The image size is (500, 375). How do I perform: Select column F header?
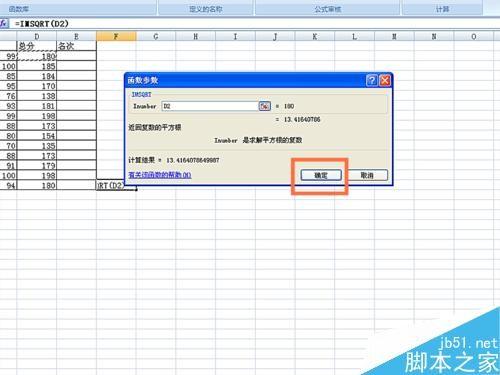[116, 36]
